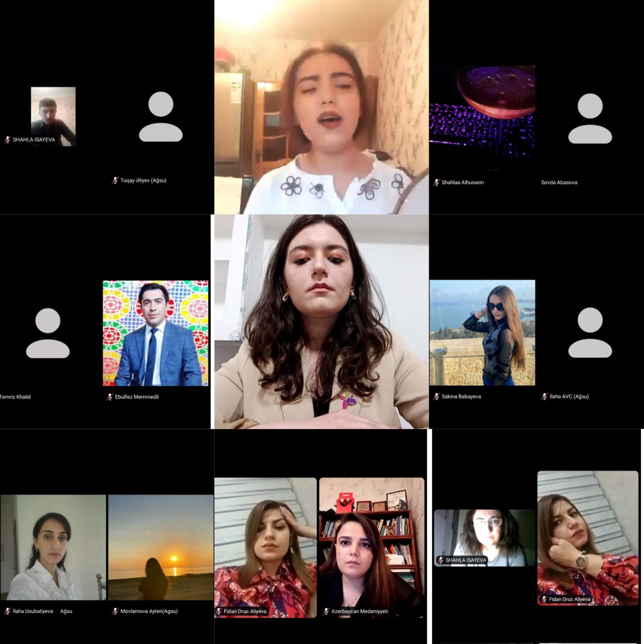Click muted mic icon on SHAHLA ISAYEVA tile showing a man

click(x=8, y=139)
